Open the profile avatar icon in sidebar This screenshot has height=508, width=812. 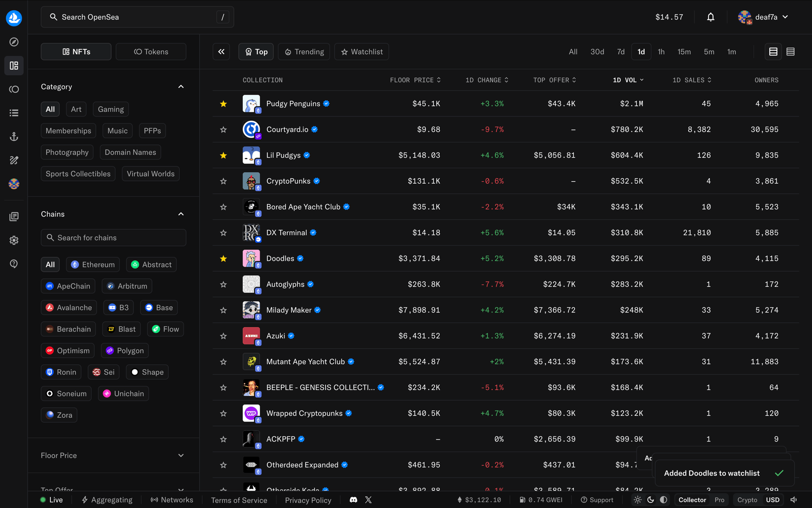14,184
